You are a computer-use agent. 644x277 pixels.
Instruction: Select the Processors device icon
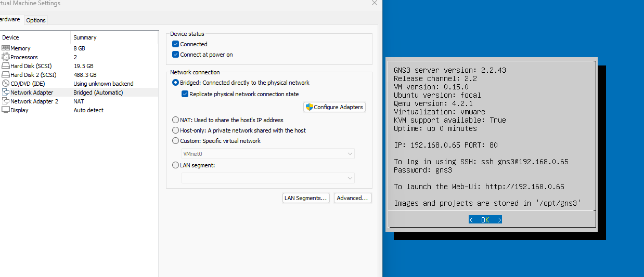tap(6, 57)
